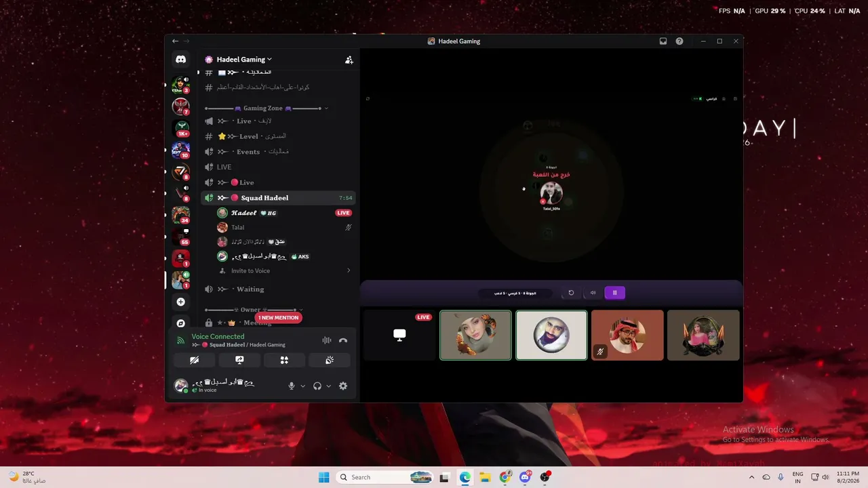The height and width of the screenshot is (488, 868).
Task: Select the Squad Hadeel voice channel
Action: point(279,198)
